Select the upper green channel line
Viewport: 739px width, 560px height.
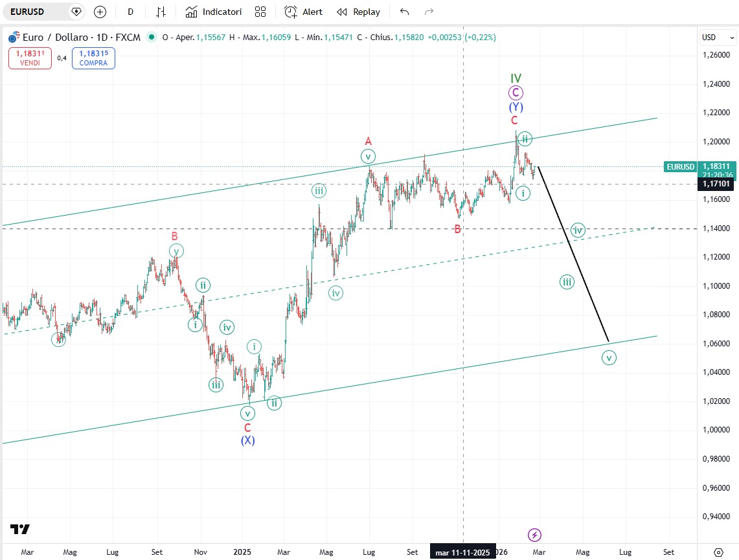coord(330,172)
